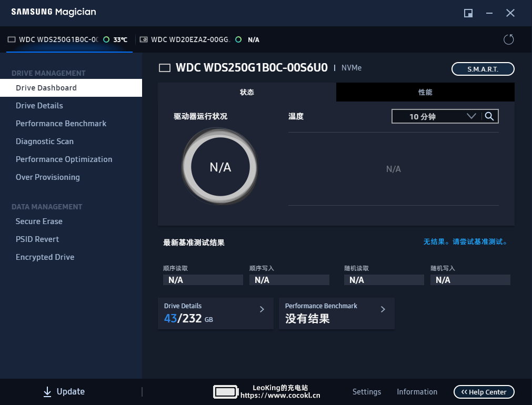This screenshot has width=532, height=405.
Task: Switch to the 性能 tab
Action: (426, 92)
